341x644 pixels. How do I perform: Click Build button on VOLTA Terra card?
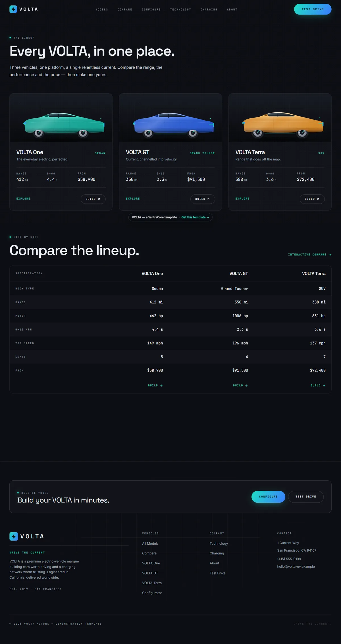pyautogui.click(x=312, y=199)
